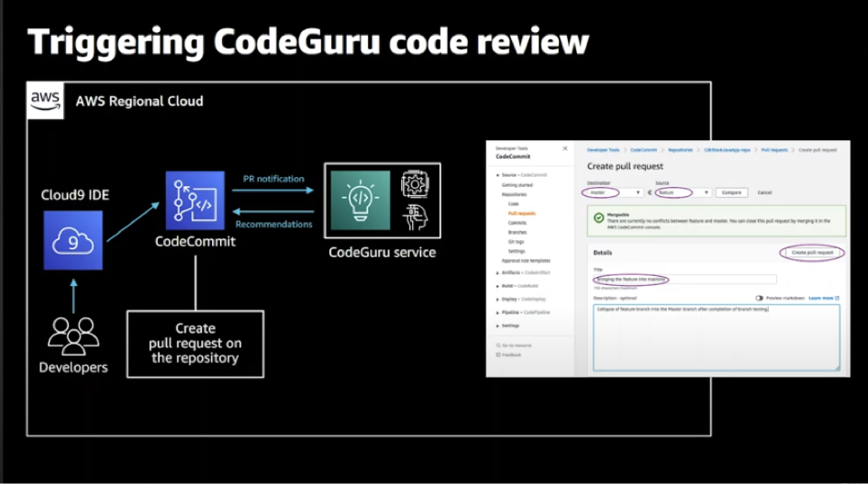Select Commits in the sidebar

pyautogui.click(x=517, y=223)
